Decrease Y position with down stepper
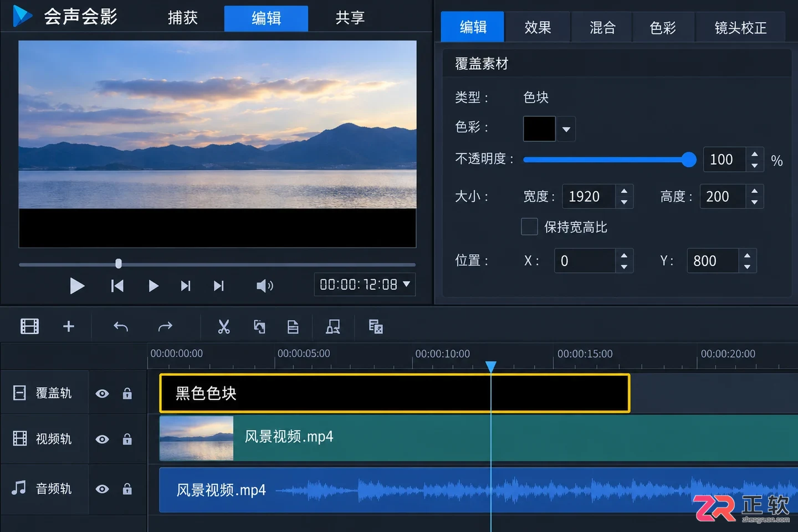 [x=748, y=267]
